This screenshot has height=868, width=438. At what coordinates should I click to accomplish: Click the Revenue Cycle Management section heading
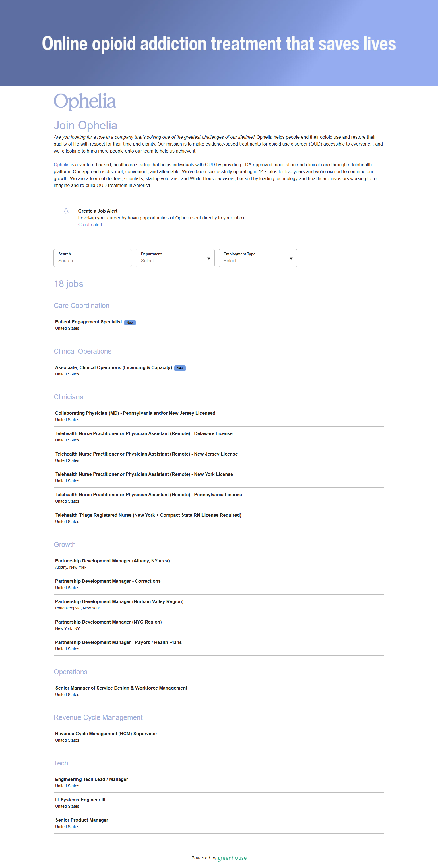tap(98, 717)
